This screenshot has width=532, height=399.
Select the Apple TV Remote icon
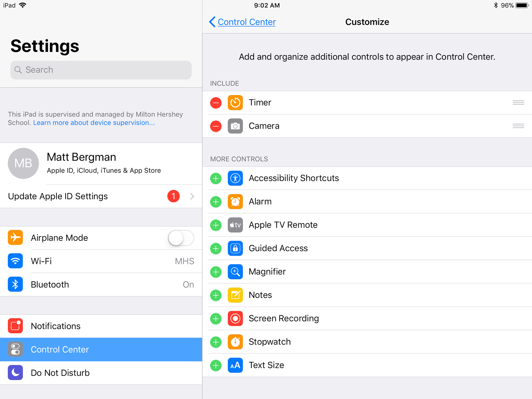[235, 225]
